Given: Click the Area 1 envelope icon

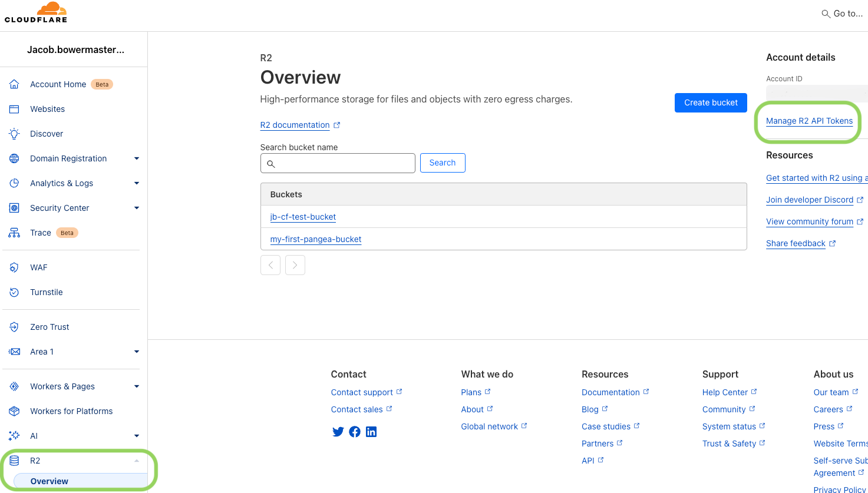Looking at the screenshot, I should [14, 352].
